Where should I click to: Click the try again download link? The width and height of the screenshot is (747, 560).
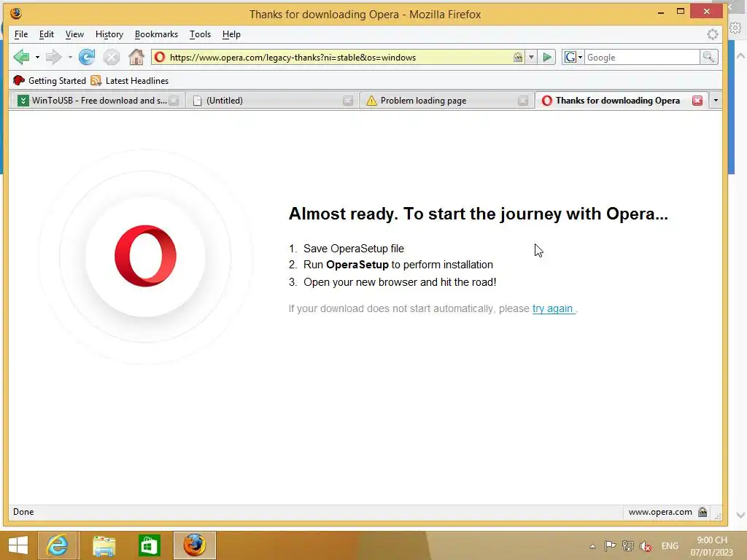point(553,308)
